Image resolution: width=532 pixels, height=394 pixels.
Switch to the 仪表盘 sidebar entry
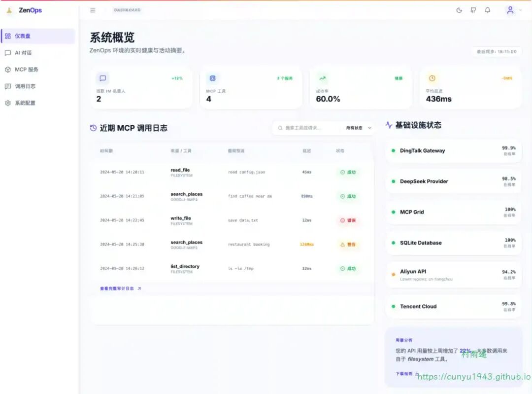tap(8, 36)
